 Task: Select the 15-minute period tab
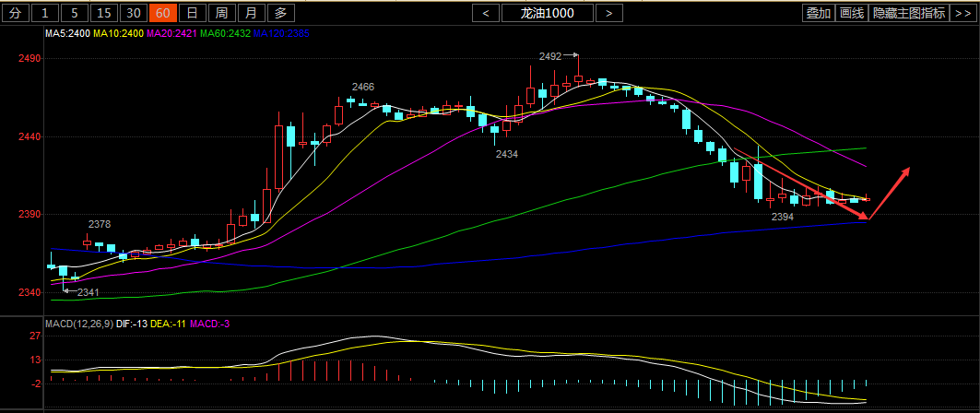point(104,13)
